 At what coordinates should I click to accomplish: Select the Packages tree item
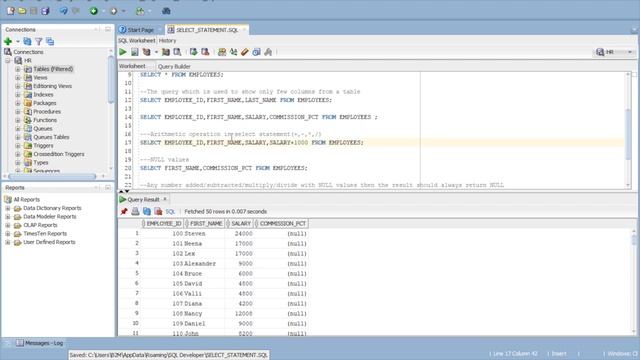click(44, 103)
